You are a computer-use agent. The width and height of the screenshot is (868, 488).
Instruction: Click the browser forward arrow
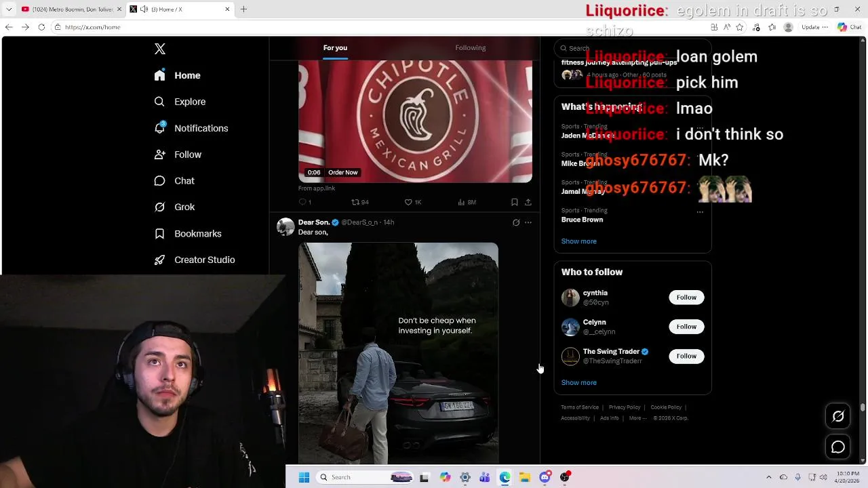25,27
